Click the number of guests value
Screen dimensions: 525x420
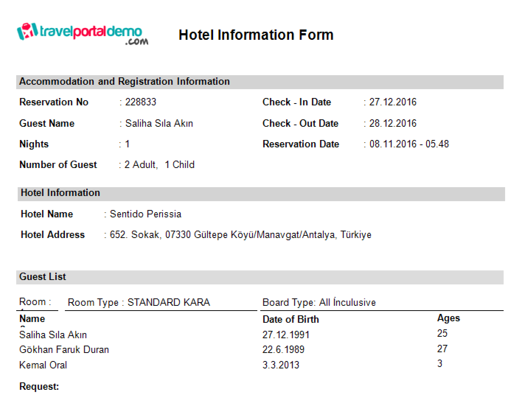tap(159, 165)
